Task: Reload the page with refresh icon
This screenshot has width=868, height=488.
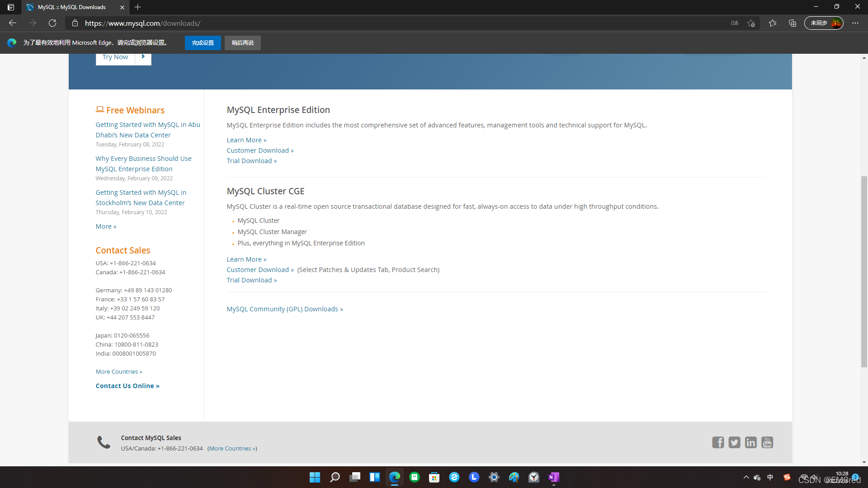Action: [x=52, y=23]
